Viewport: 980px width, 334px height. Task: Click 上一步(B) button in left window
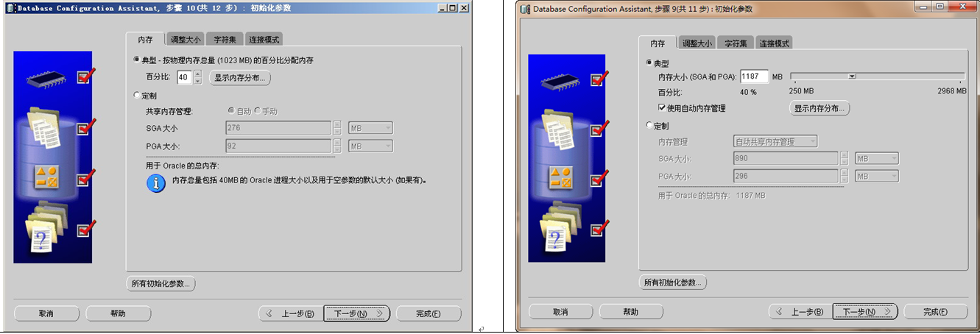click(289, 313)
